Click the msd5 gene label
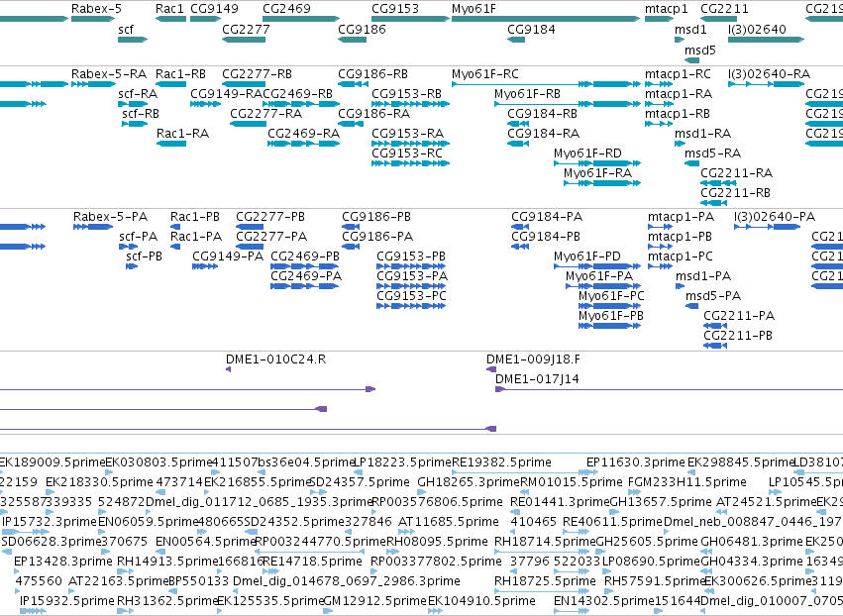This screenshot has height=616, width=843. click(x=700, y=50)
